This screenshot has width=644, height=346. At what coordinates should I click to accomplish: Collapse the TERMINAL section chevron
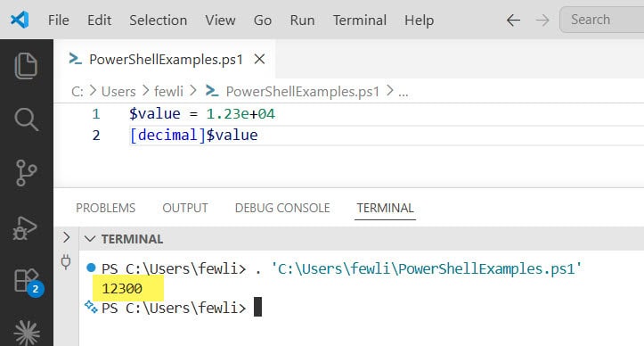coord(90,239)
